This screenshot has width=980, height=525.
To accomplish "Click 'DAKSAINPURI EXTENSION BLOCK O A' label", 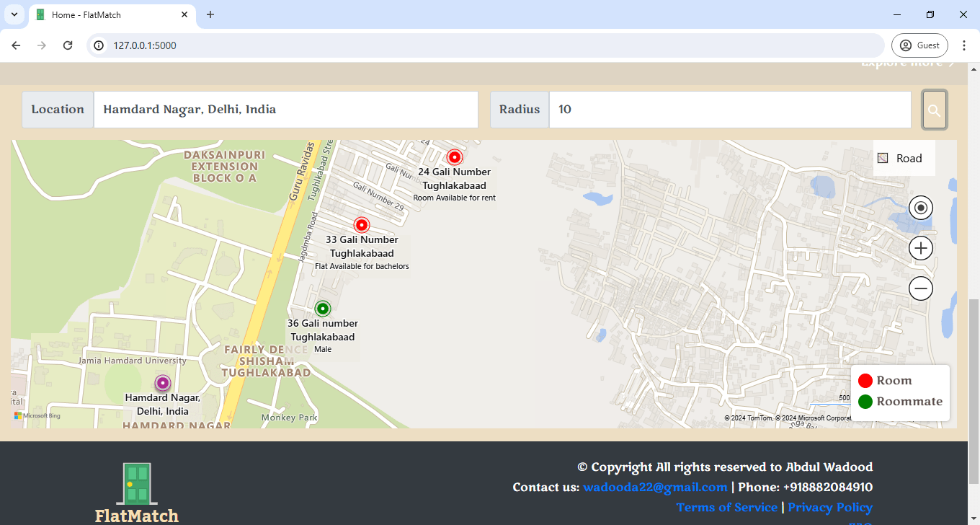I will pos(224,167).
